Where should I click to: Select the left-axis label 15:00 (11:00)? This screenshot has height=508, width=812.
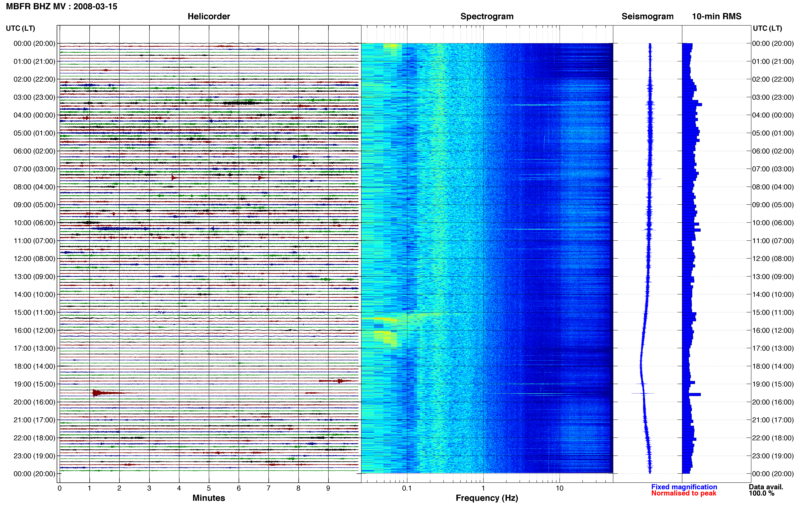(x=34, y=312)
